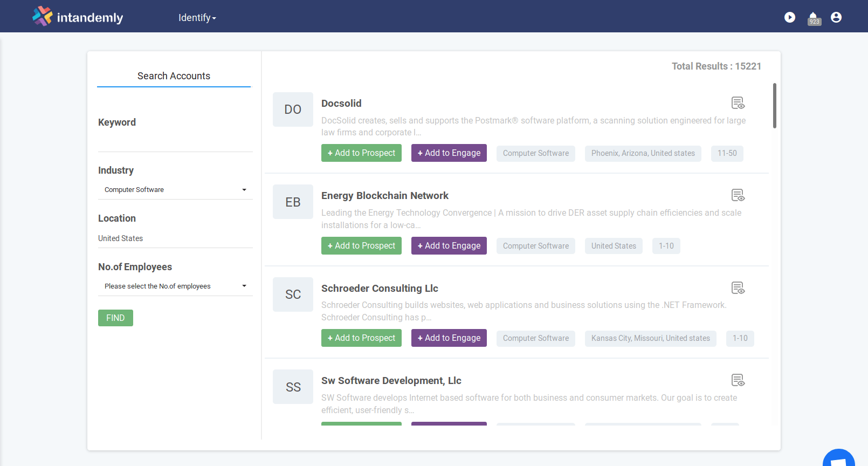Open the chat widget bubble

tap(839, 458)
